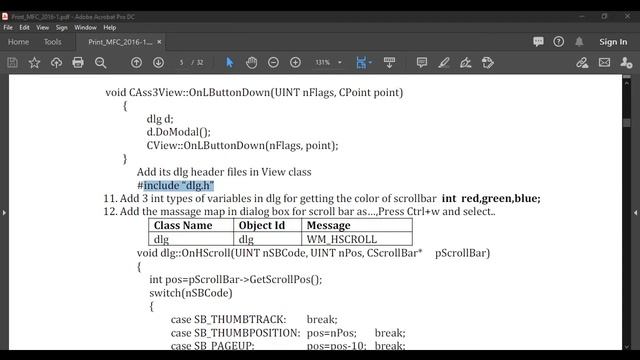640x360 pixels.
Task: Open the help question mark icon
Action: point(559,42)
